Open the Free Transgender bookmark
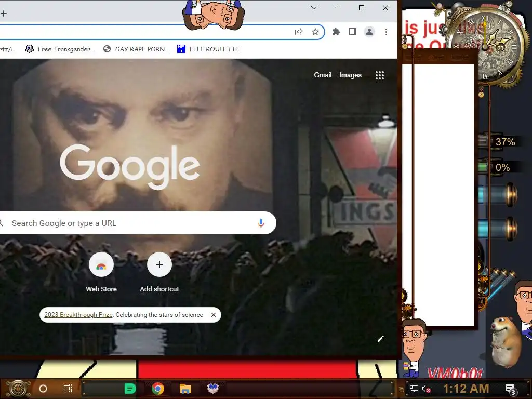This screenshot has height=399, width=532. (60, 49)
